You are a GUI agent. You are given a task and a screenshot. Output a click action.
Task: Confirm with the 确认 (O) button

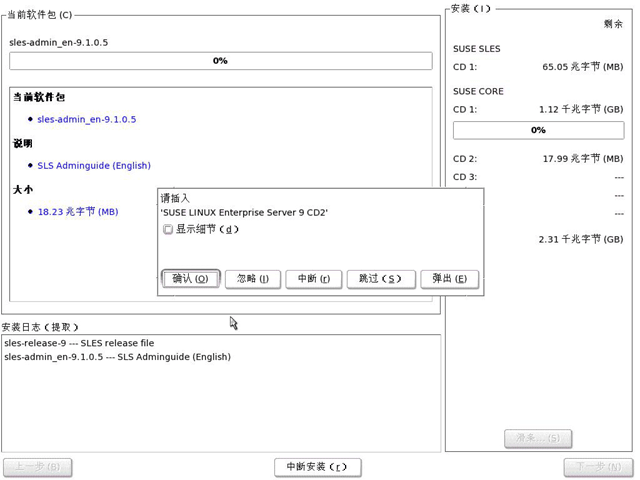[191, 279]
